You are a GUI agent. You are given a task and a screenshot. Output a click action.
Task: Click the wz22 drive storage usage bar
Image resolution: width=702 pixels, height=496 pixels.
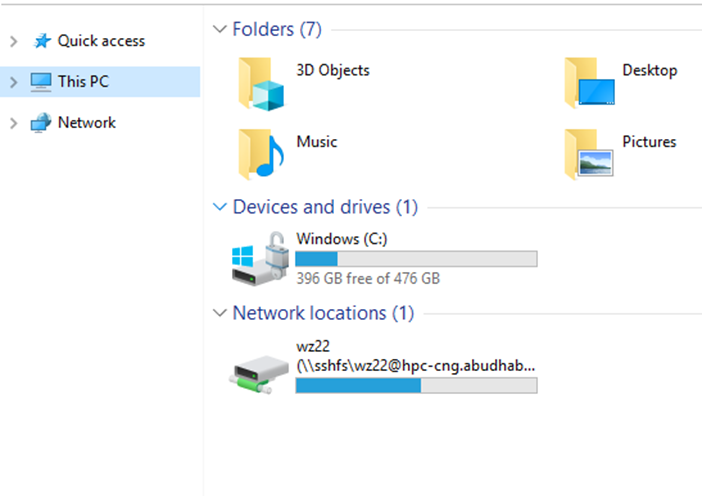click(x=416, y=385)
